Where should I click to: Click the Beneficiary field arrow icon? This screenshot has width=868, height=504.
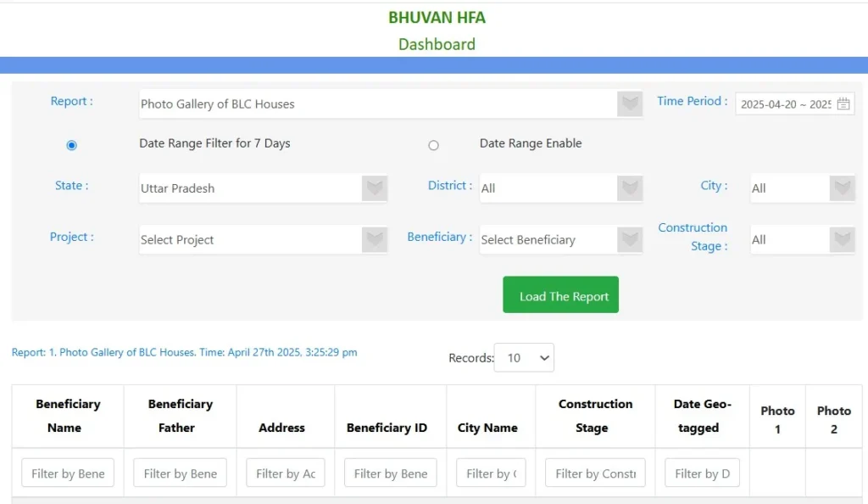coord(629,239)
